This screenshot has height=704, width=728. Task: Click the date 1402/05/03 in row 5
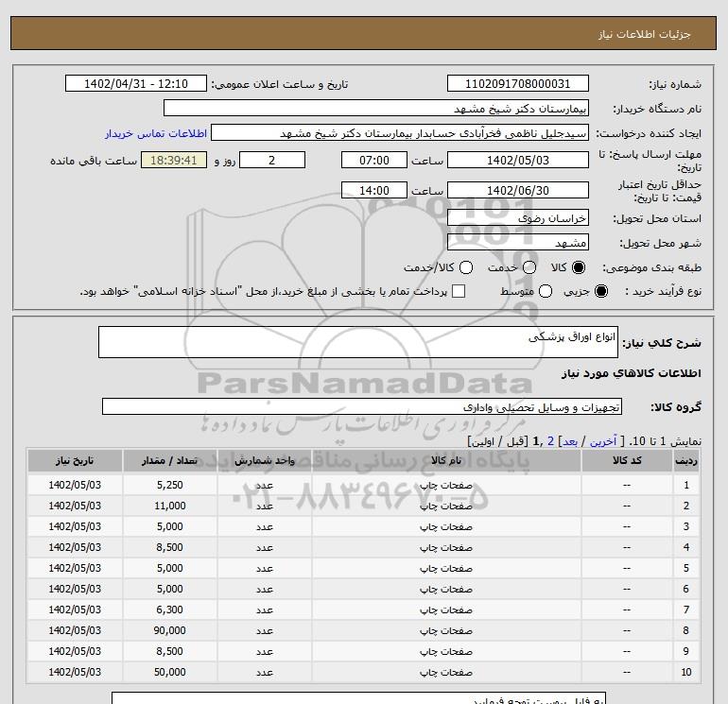[x=75, y=568]
